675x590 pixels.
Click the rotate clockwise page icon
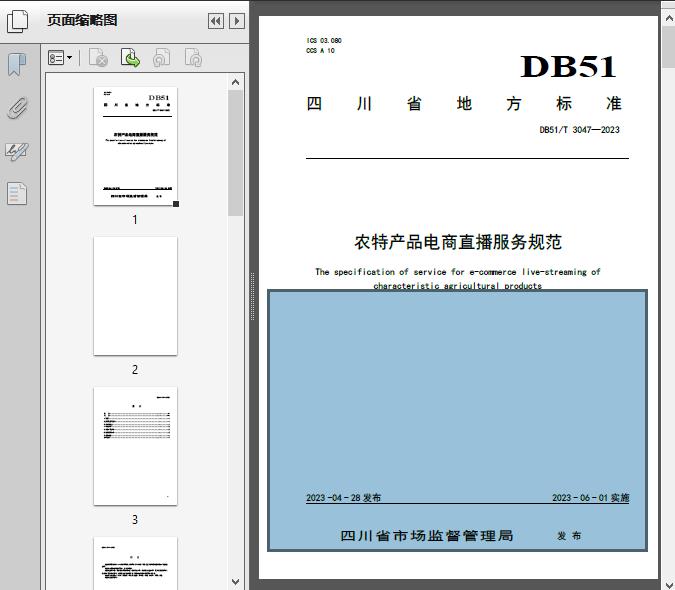point(193,58)
